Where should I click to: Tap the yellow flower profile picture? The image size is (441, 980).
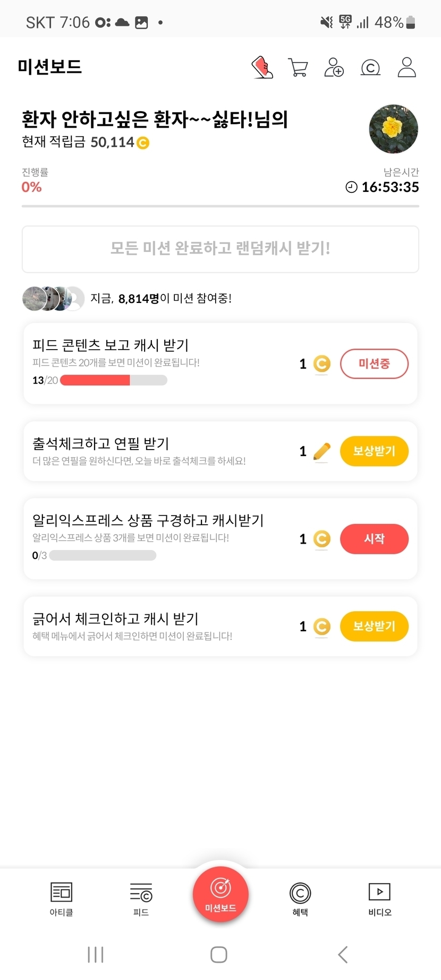(393, 129)
